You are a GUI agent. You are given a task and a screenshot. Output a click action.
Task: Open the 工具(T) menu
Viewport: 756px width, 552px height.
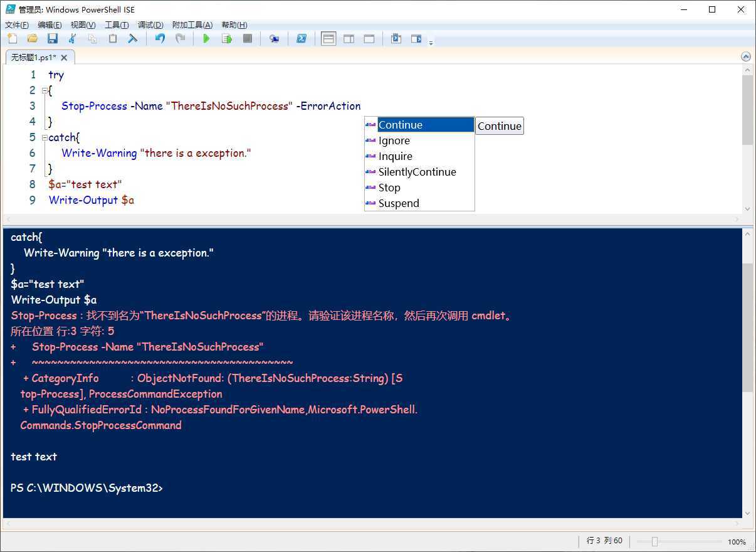tap(117, 24)
